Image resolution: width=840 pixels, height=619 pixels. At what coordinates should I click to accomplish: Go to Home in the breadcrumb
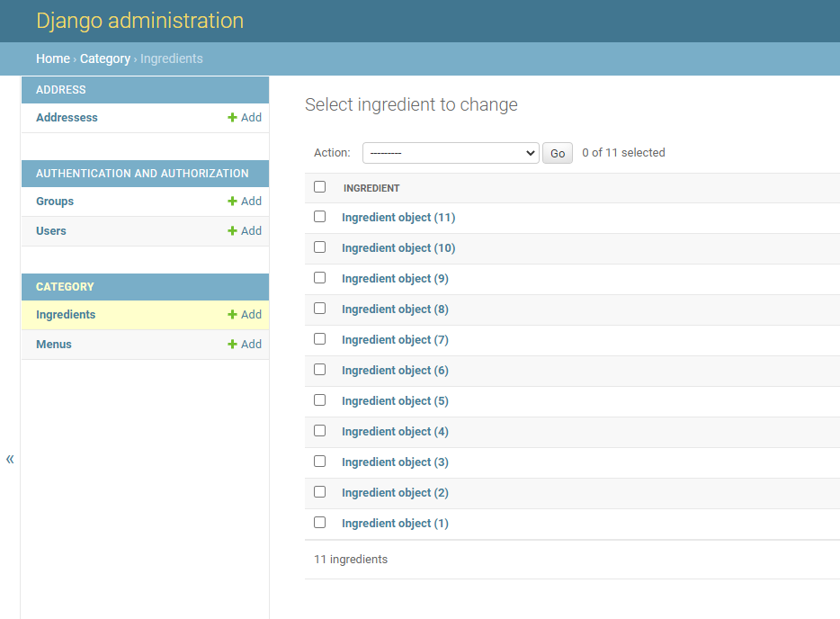[x=53, y=58]
